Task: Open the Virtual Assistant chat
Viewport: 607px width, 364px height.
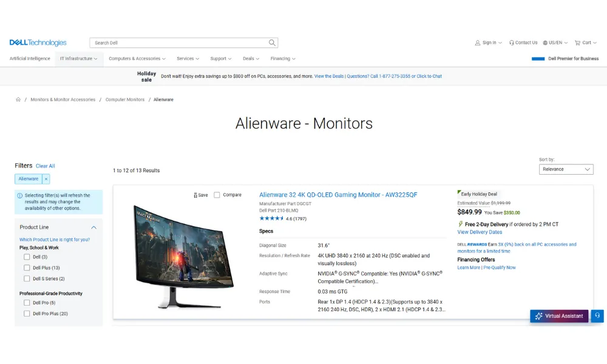Action: click(x=558, y=316)
